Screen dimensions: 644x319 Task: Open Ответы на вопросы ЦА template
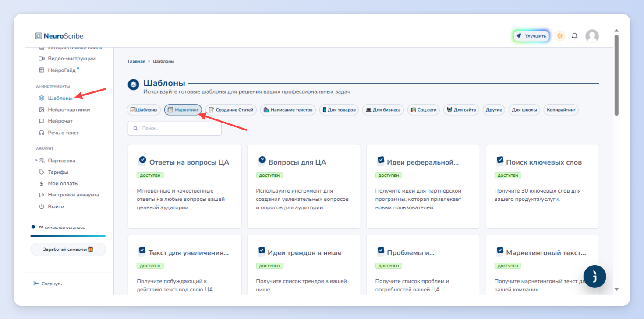[184, 186]
